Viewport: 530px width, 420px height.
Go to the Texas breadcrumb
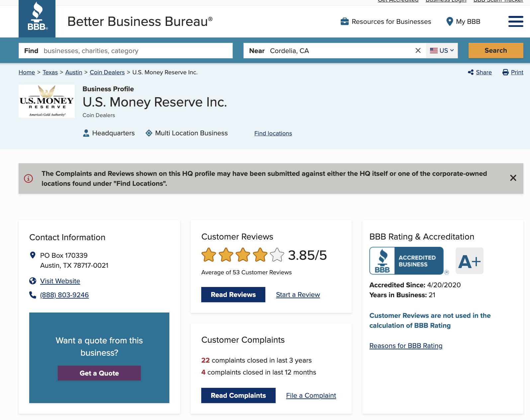[x=50, y=72]
